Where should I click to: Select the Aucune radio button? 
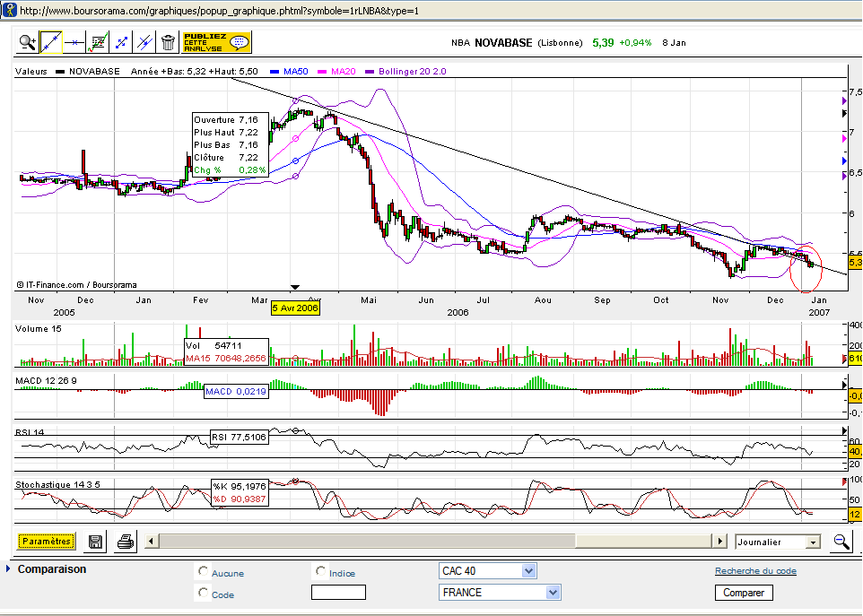click(204, 572)
